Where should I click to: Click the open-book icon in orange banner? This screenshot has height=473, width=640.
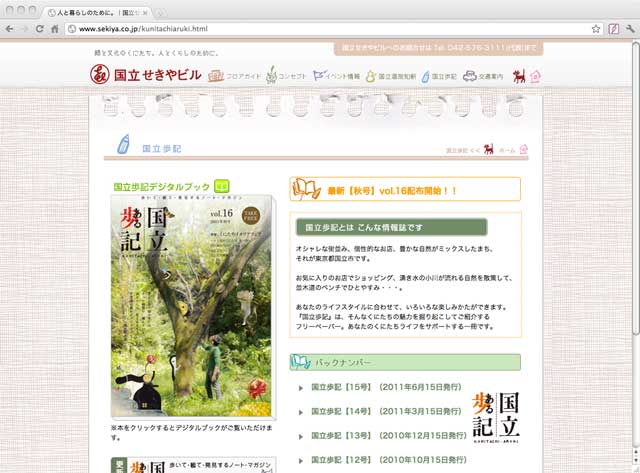click(x=306, y=189)
